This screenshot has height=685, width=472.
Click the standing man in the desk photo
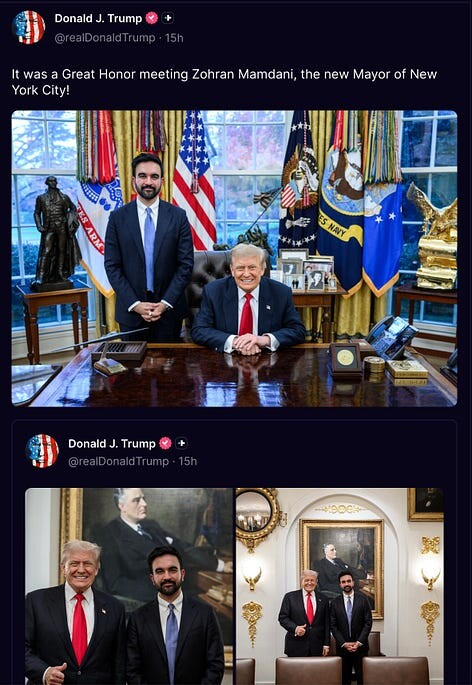149,247
